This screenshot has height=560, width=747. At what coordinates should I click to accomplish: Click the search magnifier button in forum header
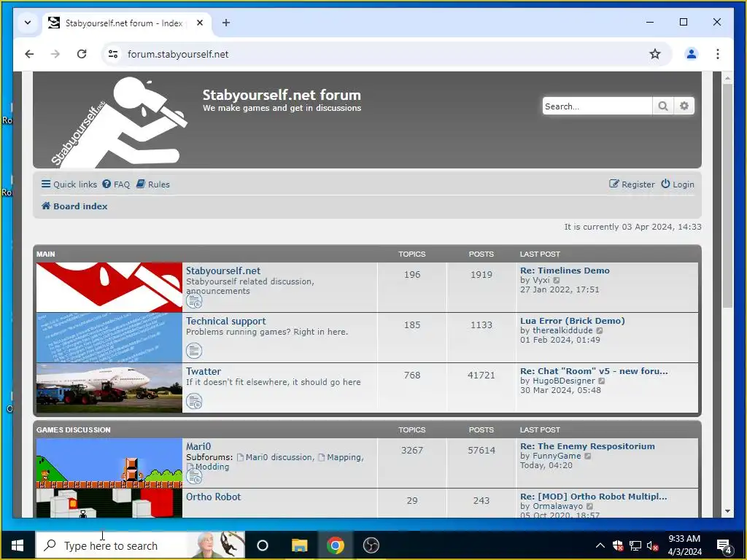pyautogui.click(x=662, y=106)
